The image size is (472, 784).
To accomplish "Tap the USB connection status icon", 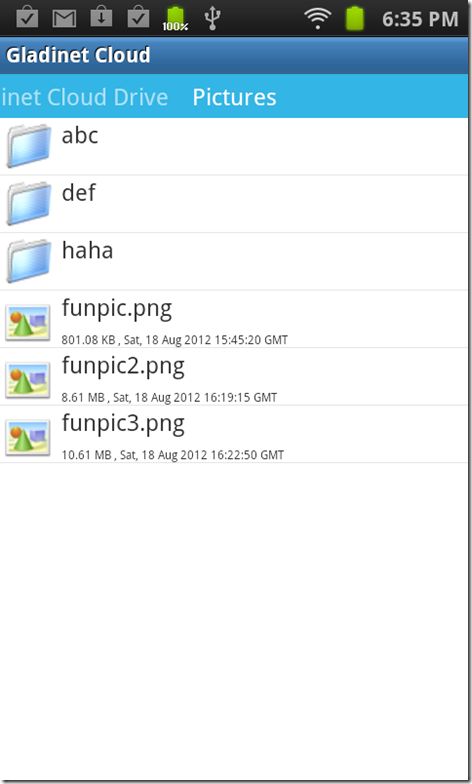I will point(212,18).
